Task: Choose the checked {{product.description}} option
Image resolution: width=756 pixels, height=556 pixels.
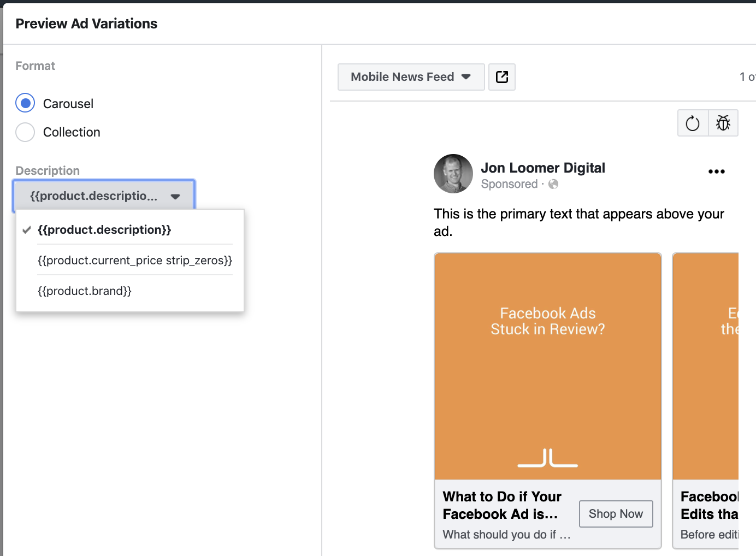Action: pyautogui.click(x=104, y=230)
